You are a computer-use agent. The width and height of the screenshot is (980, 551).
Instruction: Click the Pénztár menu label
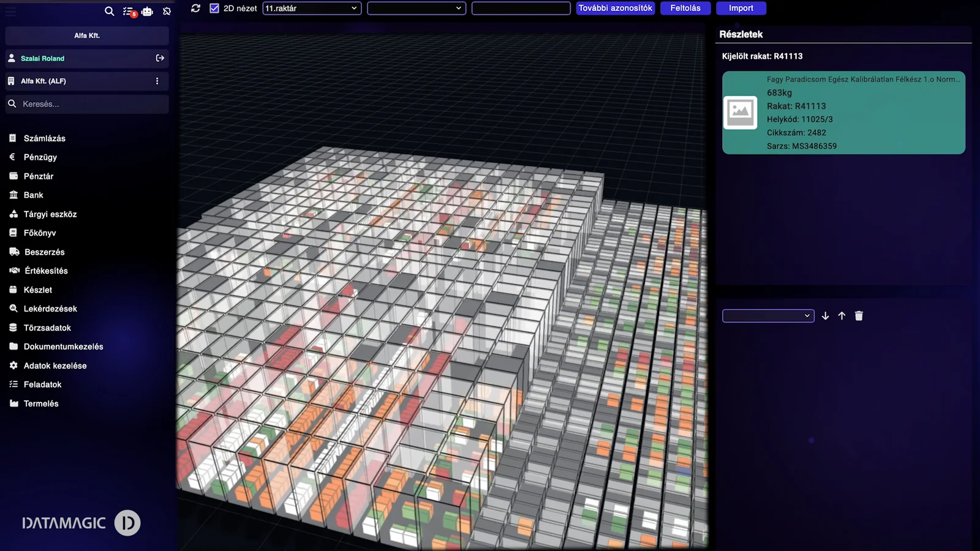[39, 176]
